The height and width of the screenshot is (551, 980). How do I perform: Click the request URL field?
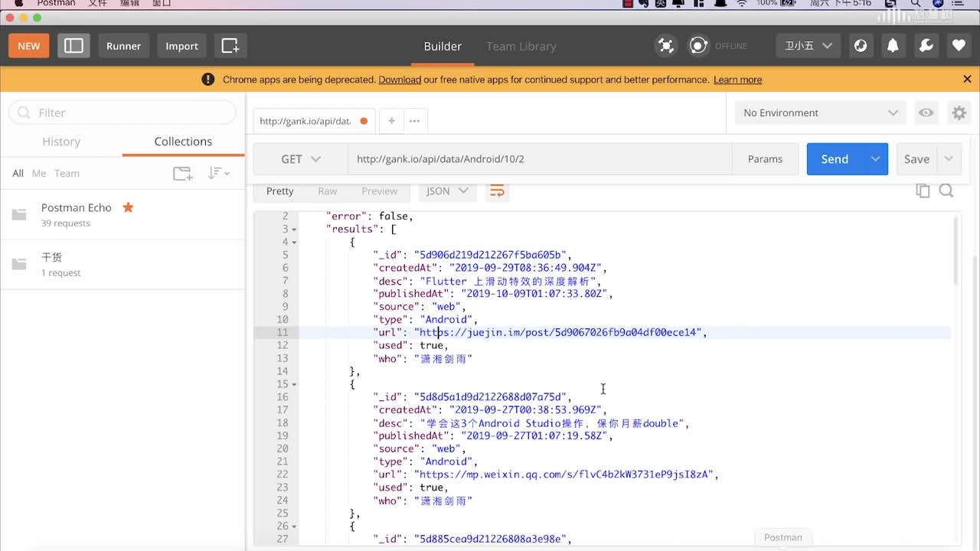pyautogui.click(x=540, y=159)
